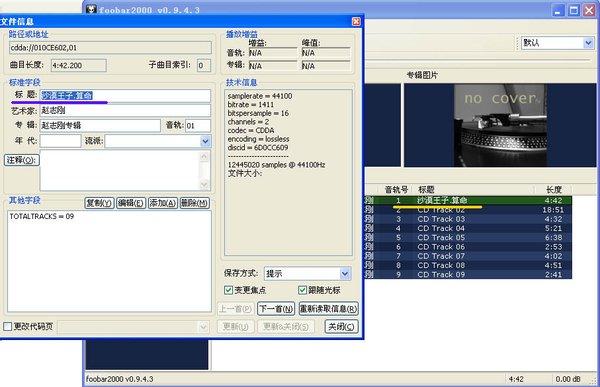Open the 流派 genre dropdown
Viewport: 600px width, 387px height.
click(x=205, y=141)
